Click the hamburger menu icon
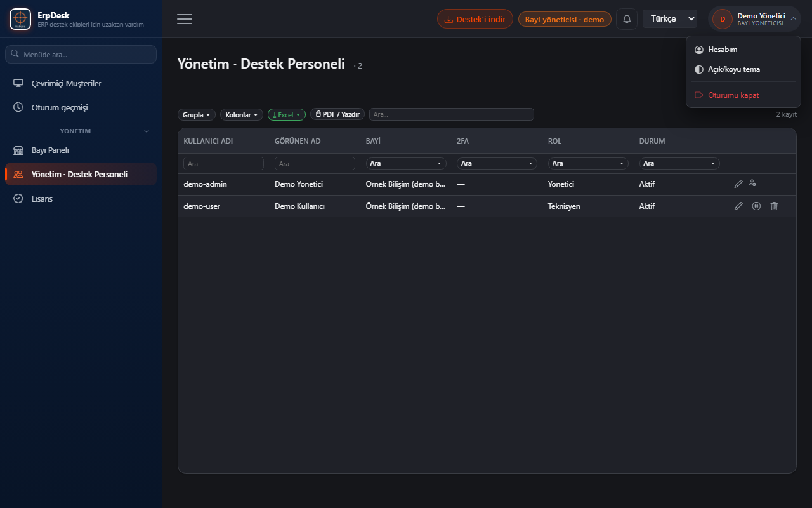This screenshot has height=508, width=812. [x=185, y=19]
